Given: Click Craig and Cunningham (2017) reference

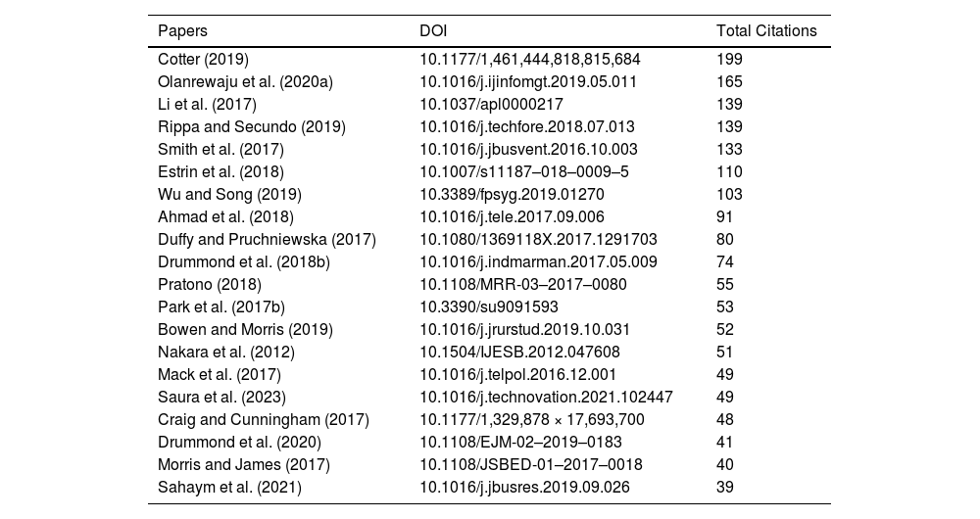Looking at the screenshot, I should tap(264, 419).
